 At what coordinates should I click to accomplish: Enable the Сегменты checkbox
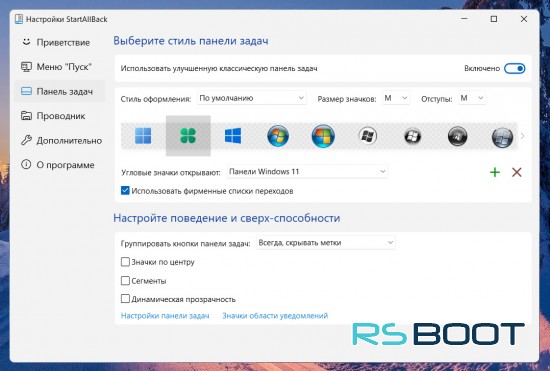click(x=125, y=281)
